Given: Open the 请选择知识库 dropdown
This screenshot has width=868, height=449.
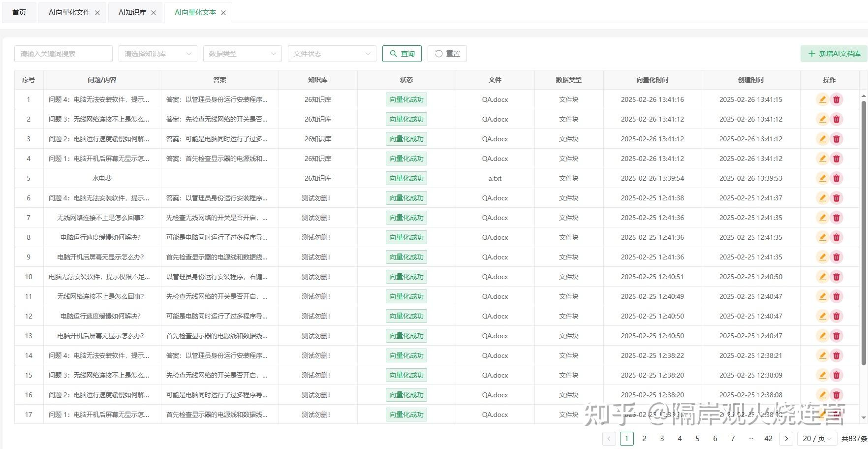Looking at the screenshot, I should (x=157, y=53).
